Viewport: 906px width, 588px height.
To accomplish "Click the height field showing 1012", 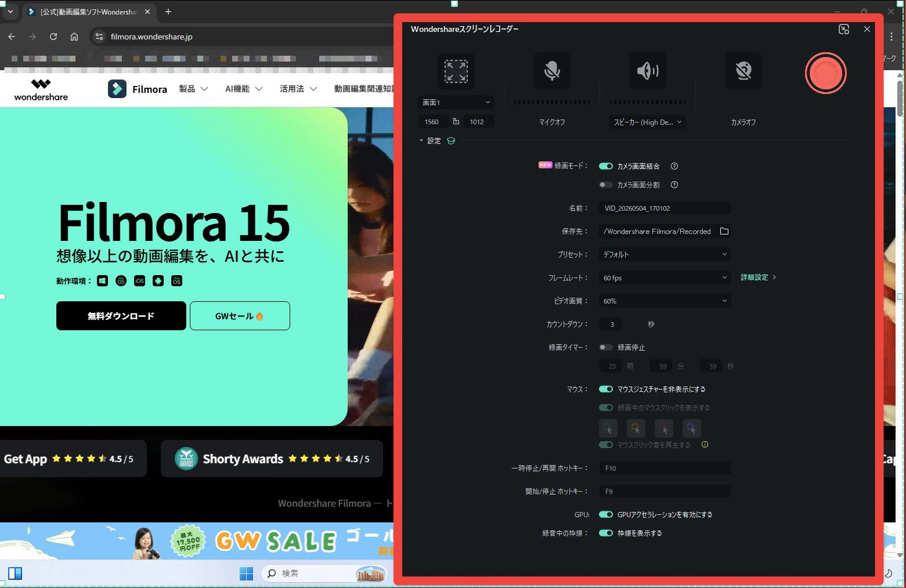I will [478, 122].
